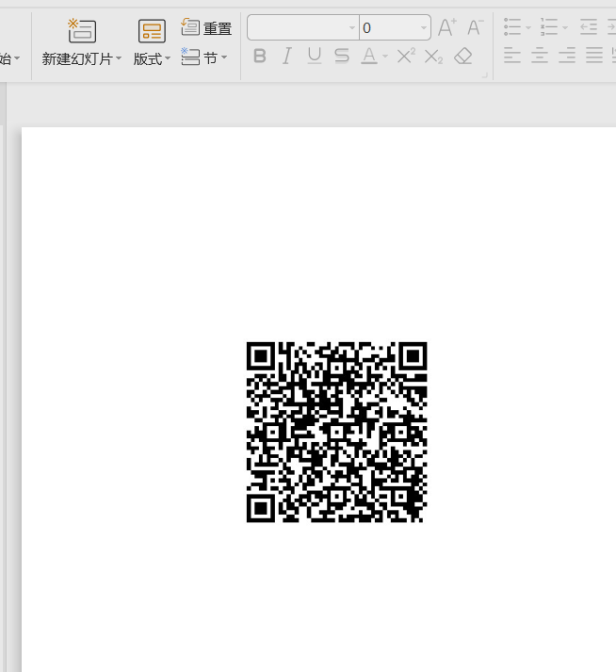Apply numbered list icon
Image resolution: width=616 pixels, height=672 pixels.
coord(549,27)
